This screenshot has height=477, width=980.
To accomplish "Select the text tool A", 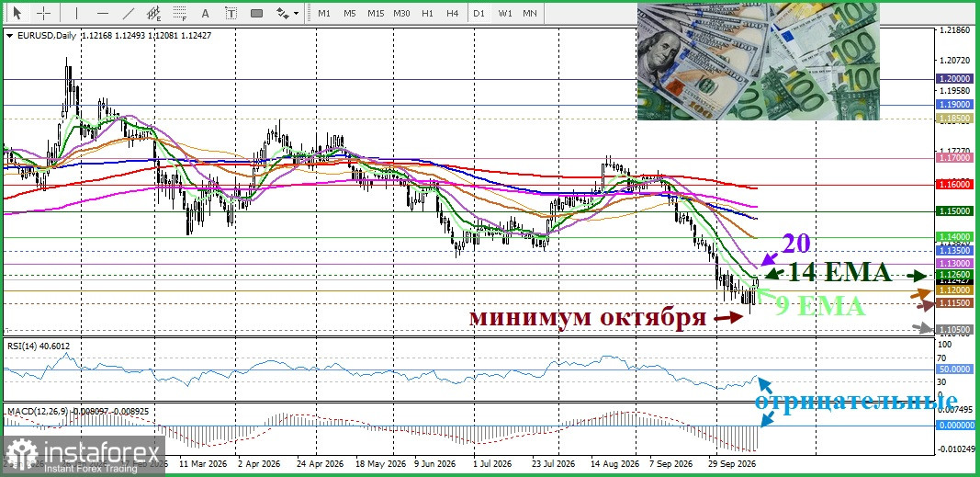I will click(x=205, y=13).
